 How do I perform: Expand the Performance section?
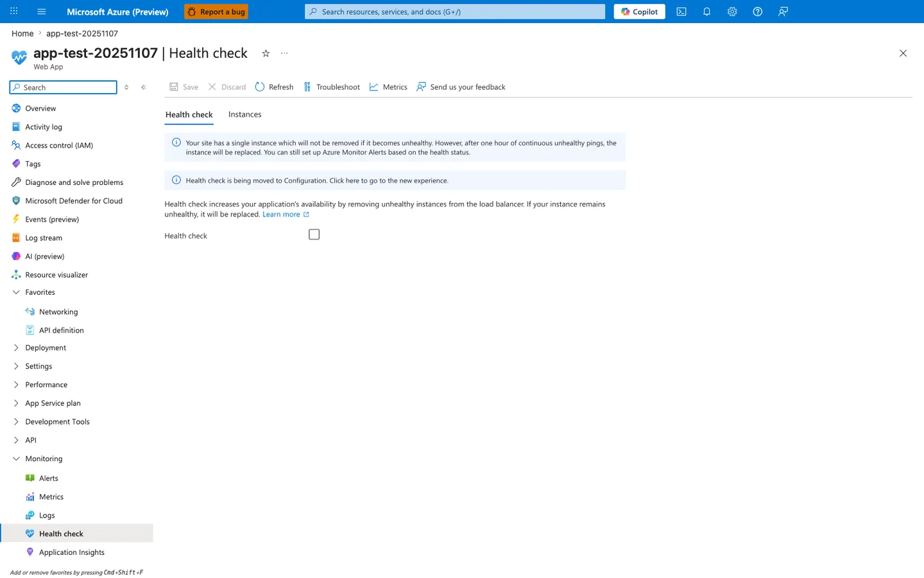pyautogui.click(x=16, y=385)
